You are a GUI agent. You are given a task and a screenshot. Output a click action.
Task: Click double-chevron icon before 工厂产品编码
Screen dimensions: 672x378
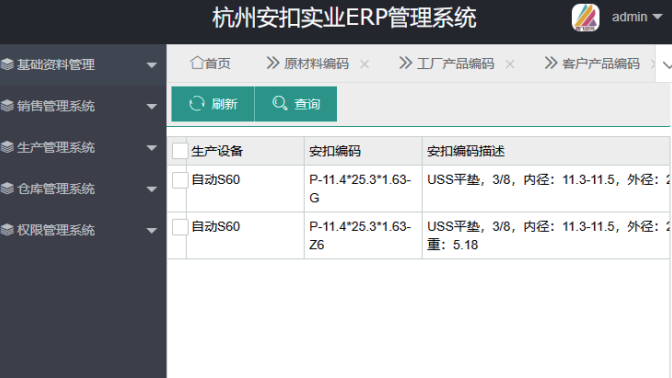(x=405, y=63)
